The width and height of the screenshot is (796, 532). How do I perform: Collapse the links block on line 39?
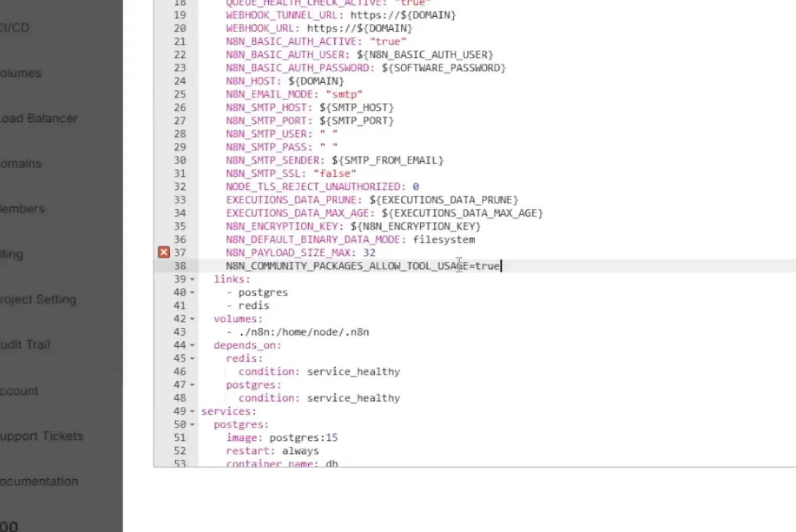[x=192, y=279]
